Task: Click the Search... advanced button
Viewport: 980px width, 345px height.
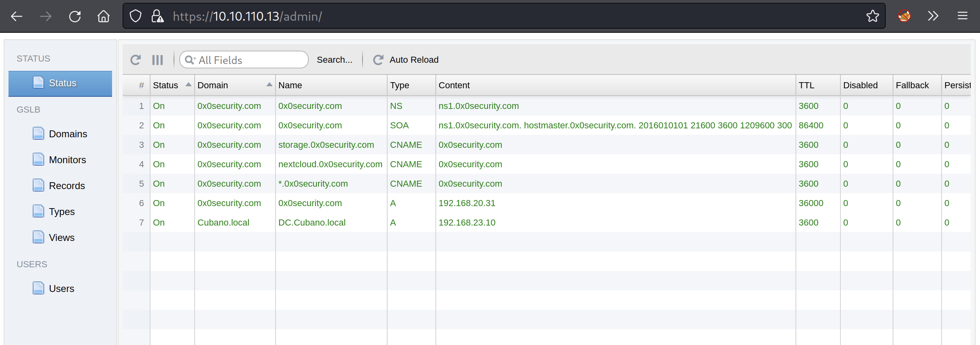Action: point(334,60)
